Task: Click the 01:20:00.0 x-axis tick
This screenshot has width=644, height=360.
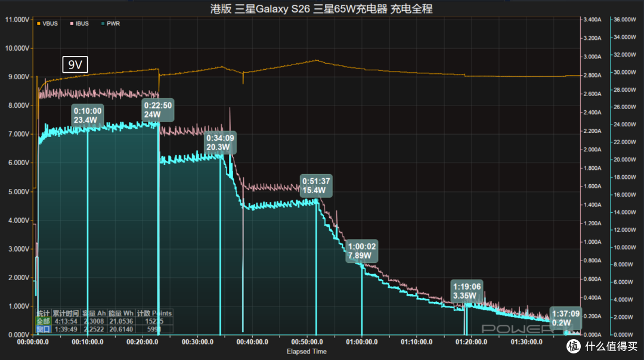Action: (472, 342)
